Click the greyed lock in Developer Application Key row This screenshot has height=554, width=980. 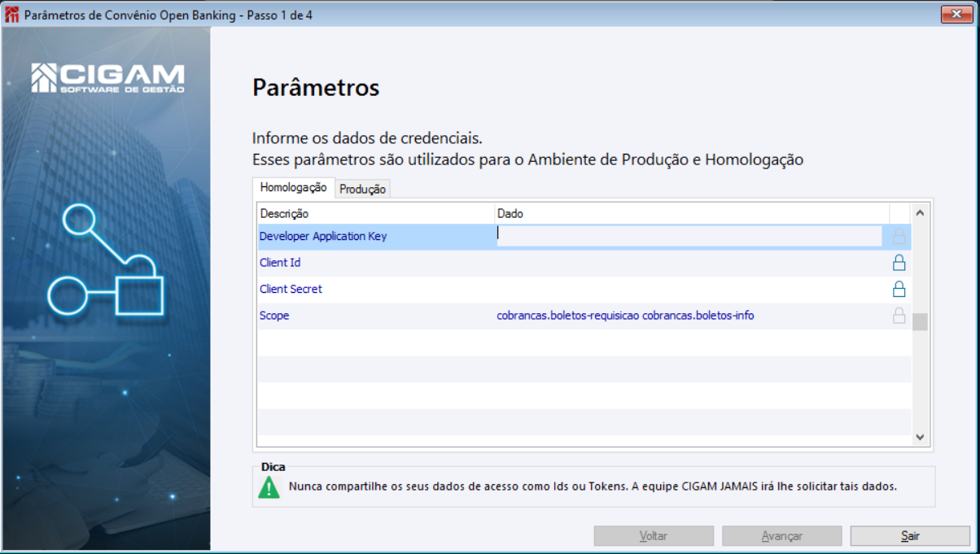coord(899,237)
